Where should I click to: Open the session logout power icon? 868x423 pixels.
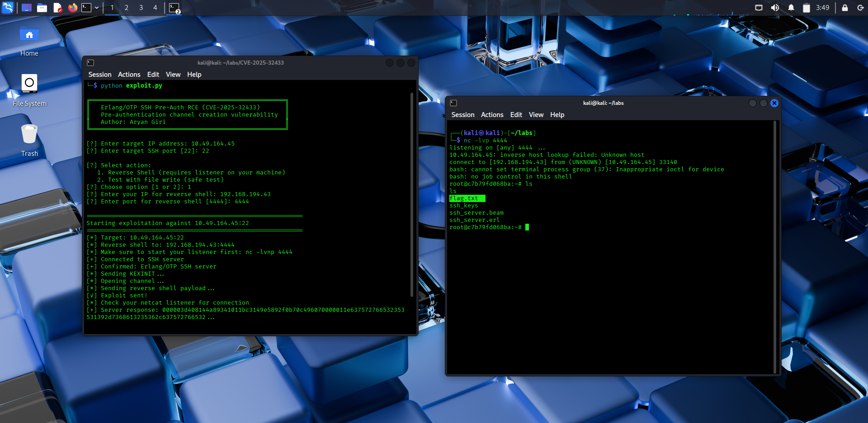click(860, 8)
